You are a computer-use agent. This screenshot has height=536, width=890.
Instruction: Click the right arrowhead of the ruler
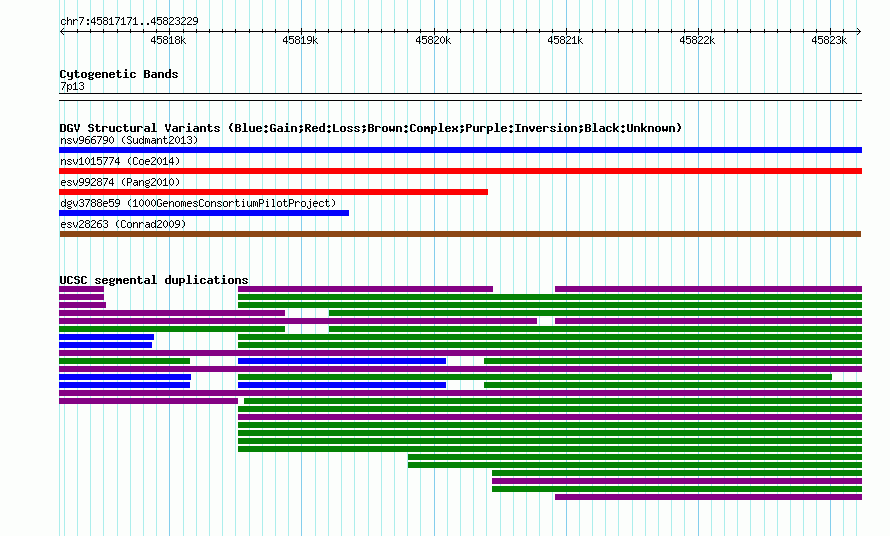[x=859, y=32]
